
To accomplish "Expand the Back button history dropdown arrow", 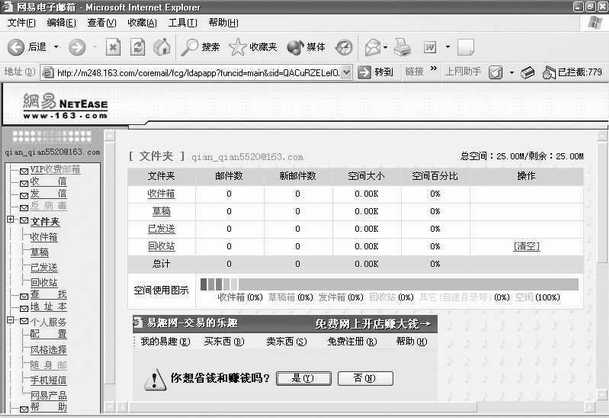I will point(55,47).
